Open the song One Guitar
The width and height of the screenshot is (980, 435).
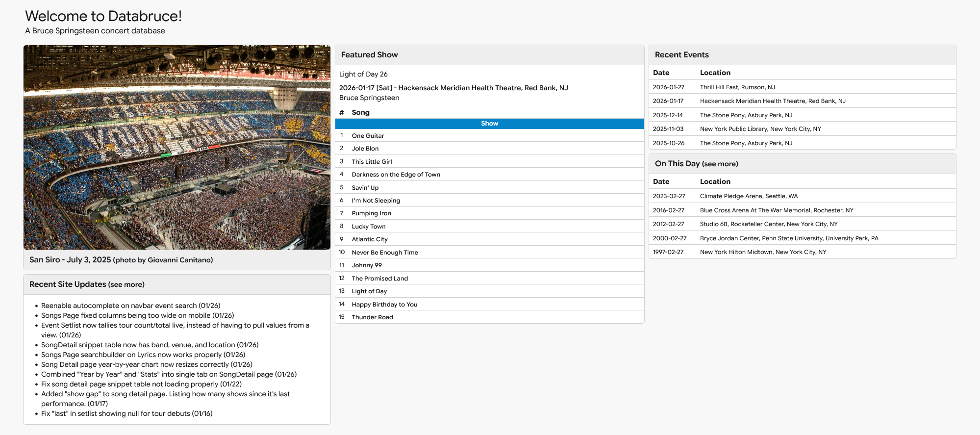[368, 136]
